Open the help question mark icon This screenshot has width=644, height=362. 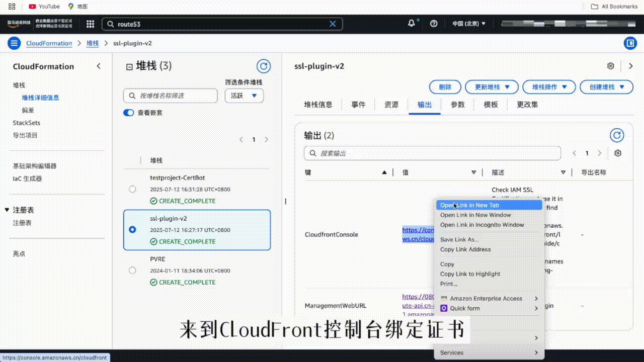[434, 24]
